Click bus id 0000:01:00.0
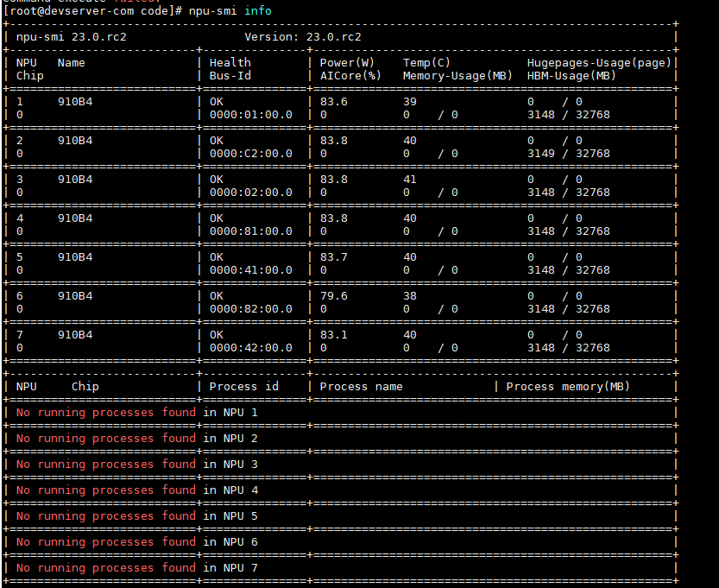This screenshot has width=719, height=588. coord(251,115)
